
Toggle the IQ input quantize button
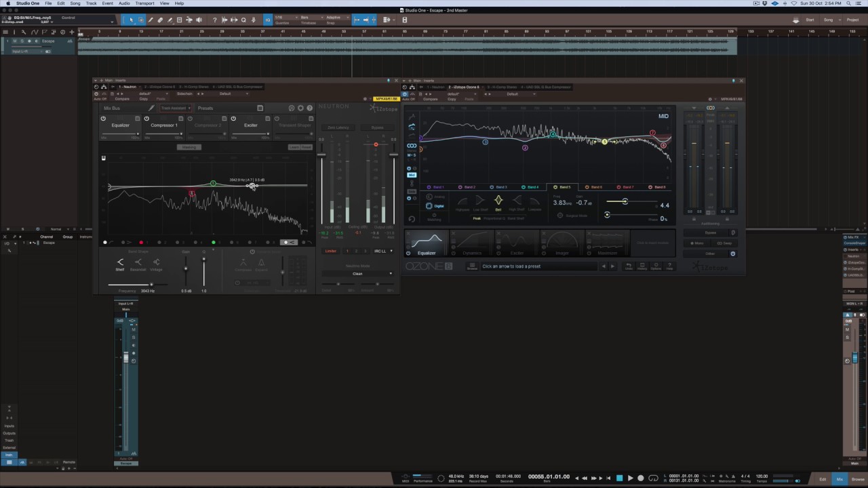[268, 20]
